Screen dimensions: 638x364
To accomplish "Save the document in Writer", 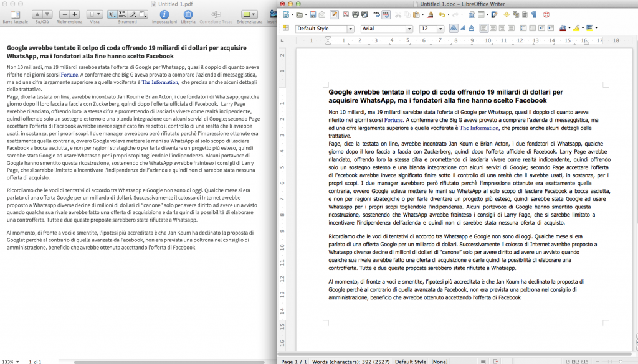I will pyautogui.click(x=313, y=15).
